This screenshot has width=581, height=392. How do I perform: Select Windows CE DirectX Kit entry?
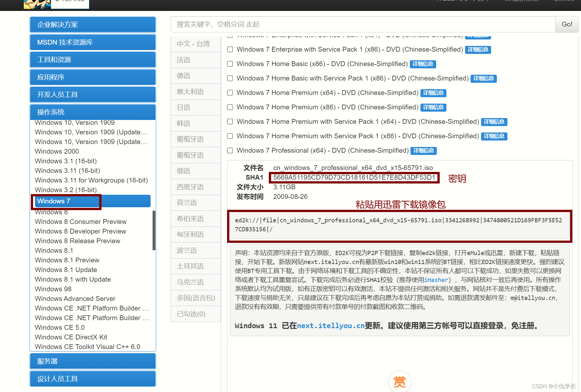(x=71, y=337)
